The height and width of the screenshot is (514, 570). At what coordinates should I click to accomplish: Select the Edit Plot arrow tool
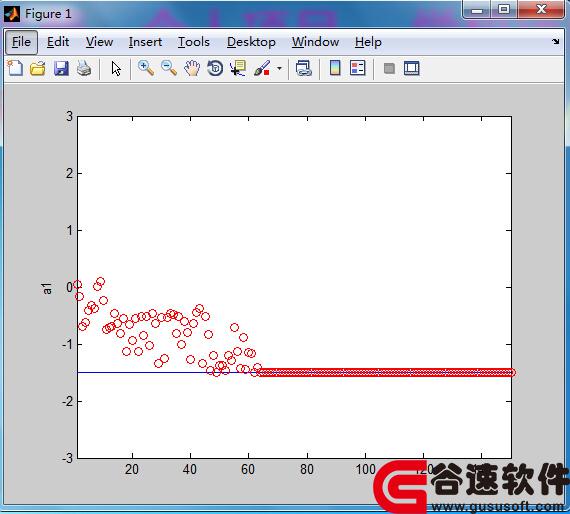(116, 68)
